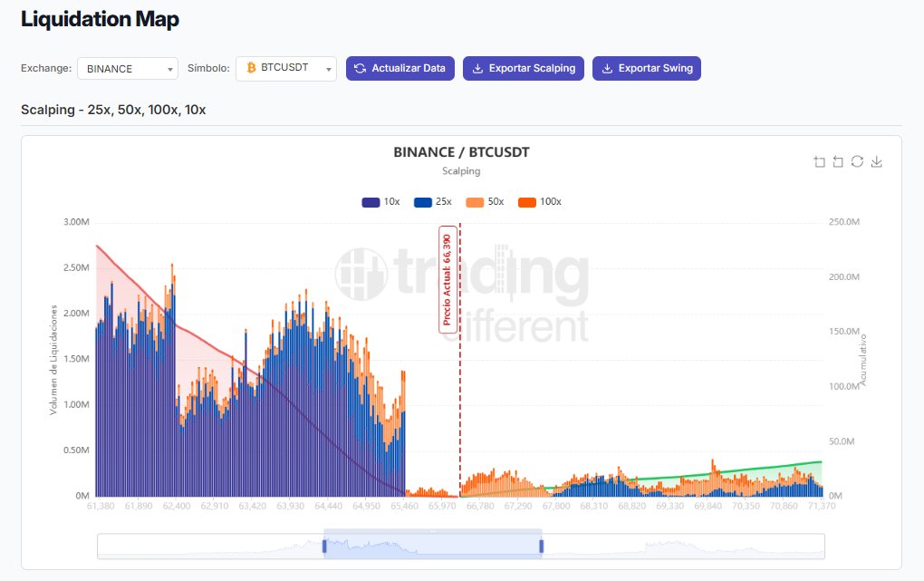Select the zoom-in tool on the chart toolbar
The height and width of the screenshot is (581, 924).
pyautogui.click(x=819, y=161)
